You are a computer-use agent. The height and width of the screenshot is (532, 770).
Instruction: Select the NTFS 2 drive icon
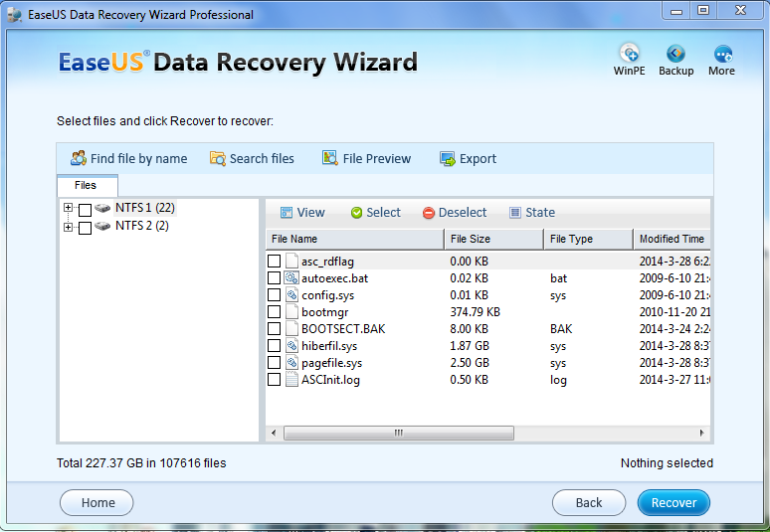[102, 226]
